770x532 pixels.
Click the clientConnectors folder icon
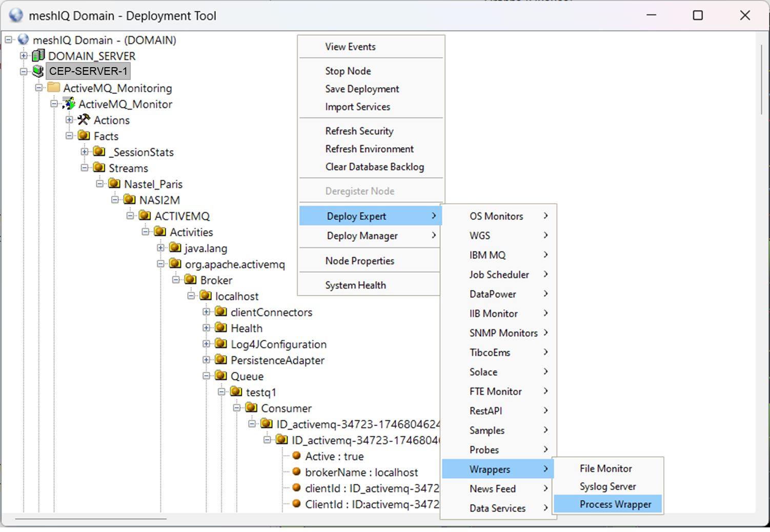(221, 311)
